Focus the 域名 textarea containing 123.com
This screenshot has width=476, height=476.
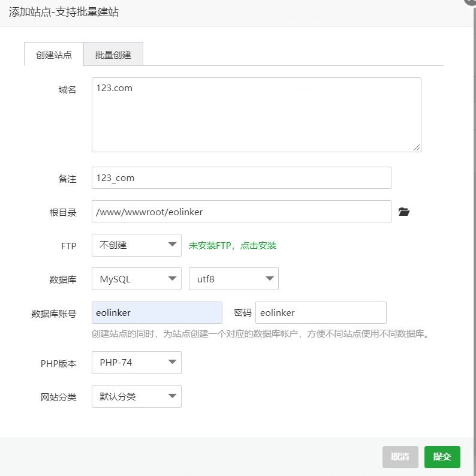tap(257, 115)
